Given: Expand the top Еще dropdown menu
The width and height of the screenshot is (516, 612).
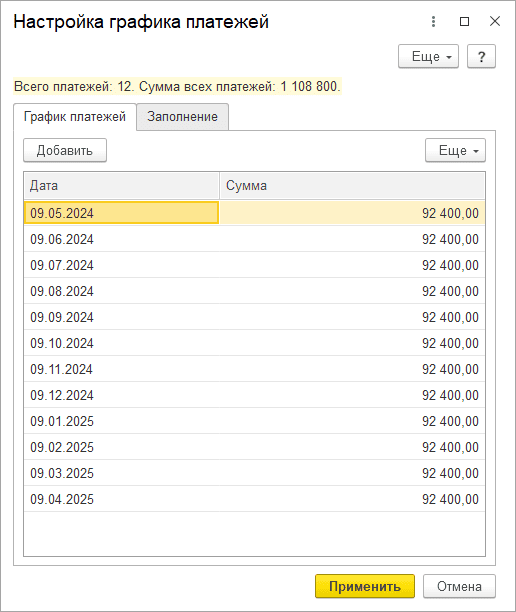Looking at the screenshot, I should click(x=428, y=57).
